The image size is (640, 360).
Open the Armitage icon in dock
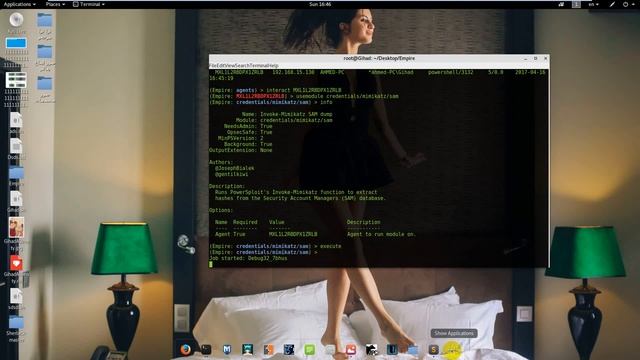coord(247,349)
